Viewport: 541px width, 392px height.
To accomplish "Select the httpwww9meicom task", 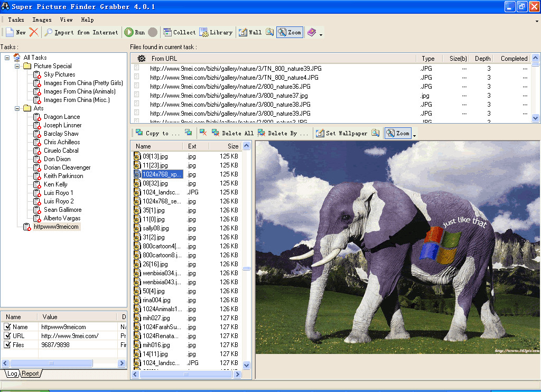I will [56, 227].
